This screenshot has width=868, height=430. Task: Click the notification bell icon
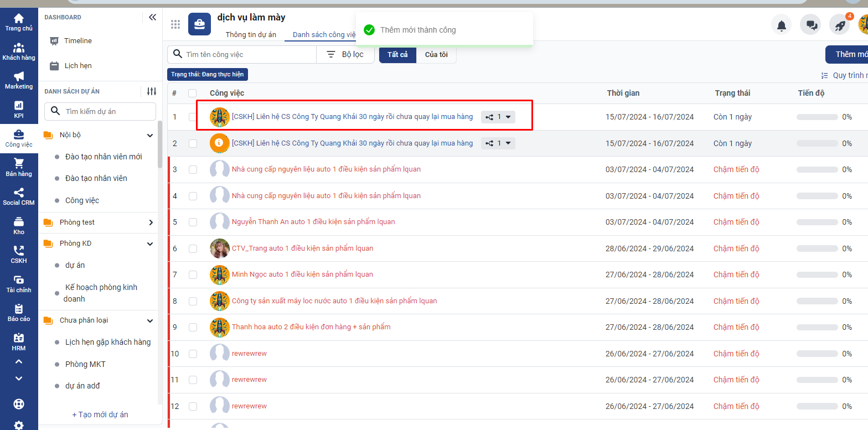click(x=781, y=25)
